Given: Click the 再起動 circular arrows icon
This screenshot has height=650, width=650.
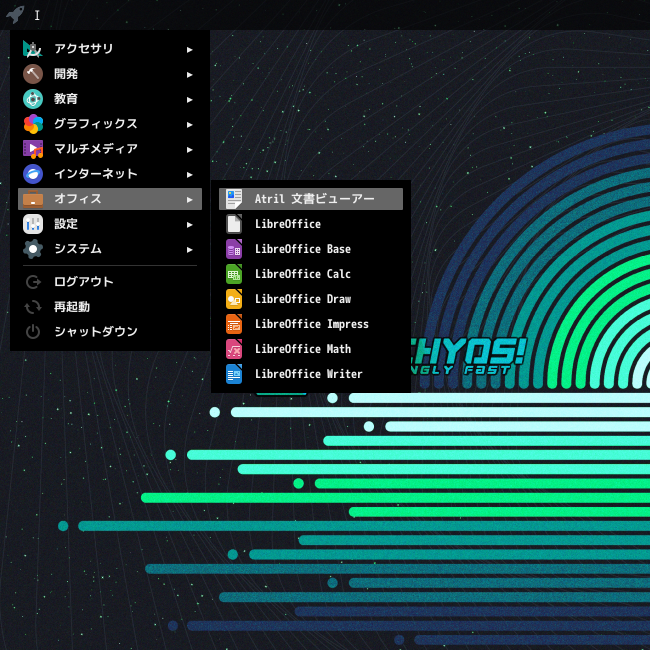Looking at the screenshot, I should [x=33, y=307].
